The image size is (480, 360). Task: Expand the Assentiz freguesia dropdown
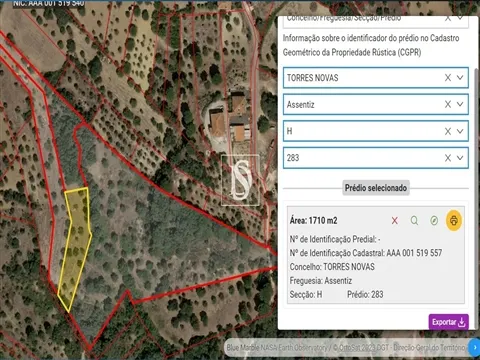click(x=460, y=104)
